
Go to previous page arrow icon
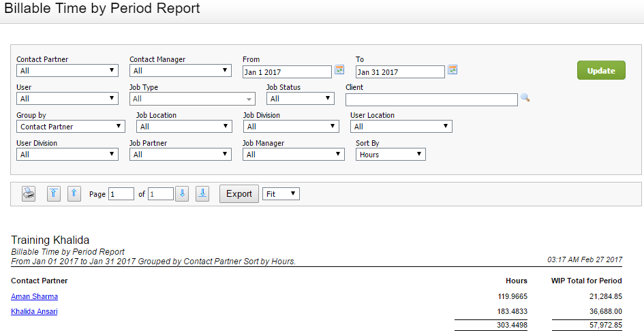tap(74, 193)
